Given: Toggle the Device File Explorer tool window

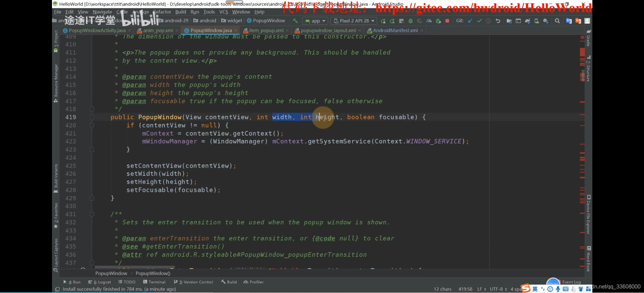Looking at the screenshot, I should pyautogui.click(x=588, y=215).
